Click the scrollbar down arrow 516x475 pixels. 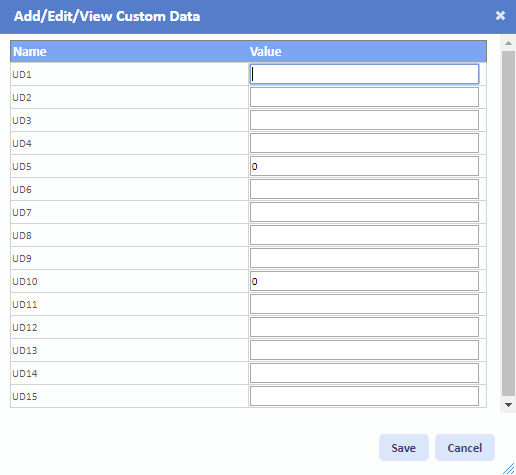point(508,405)
